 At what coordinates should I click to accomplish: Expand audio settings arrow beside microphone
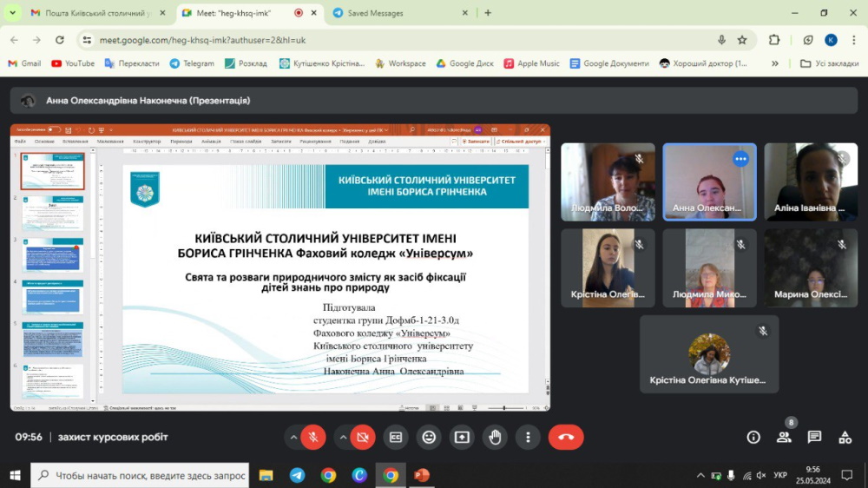[293, 437]
